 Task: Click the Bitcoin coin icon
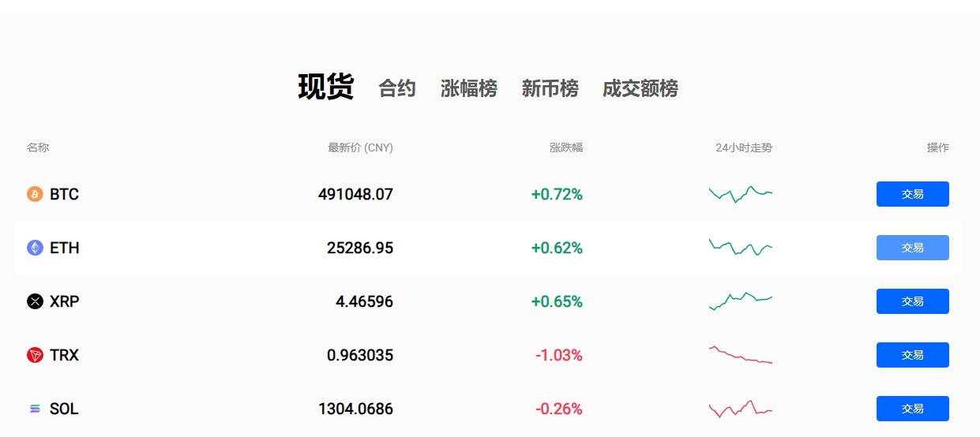point(35,194)
